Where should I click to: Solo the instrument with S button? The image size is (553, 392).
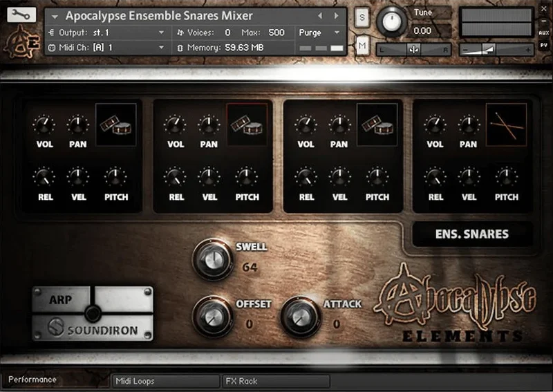(362, 17)
